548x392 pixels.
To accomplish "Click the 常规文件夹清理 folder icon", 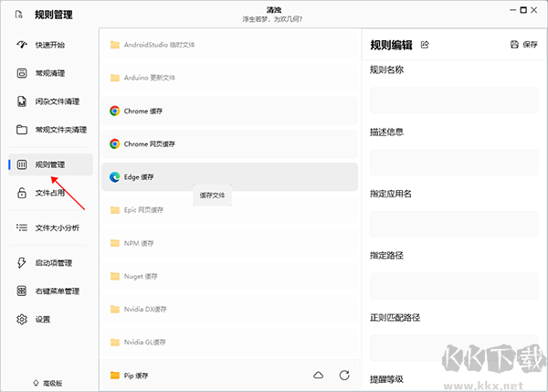I will pos(22,130).
